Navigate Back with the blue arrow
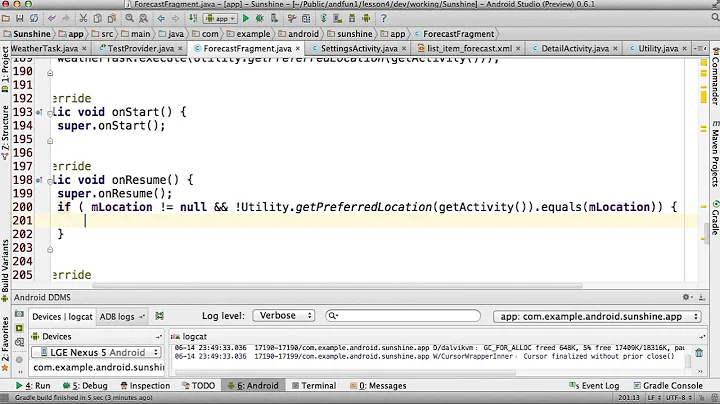The height and width of the screenshot is (404, 720). 161,18
